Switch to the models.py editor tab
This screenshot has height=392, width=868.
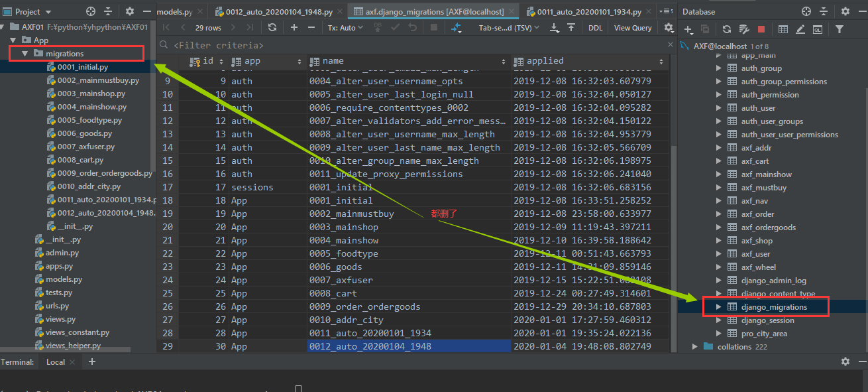pyautogui.click(x=175, y=11)
